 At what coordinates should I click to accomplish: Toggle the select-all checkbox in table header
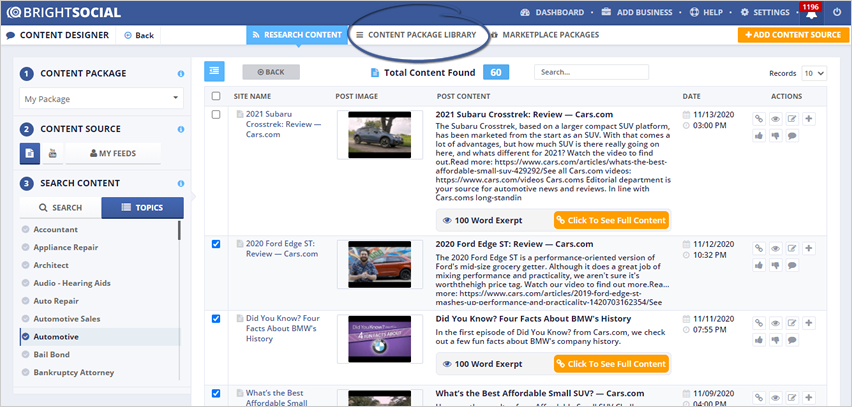click(x=217, y=96)
